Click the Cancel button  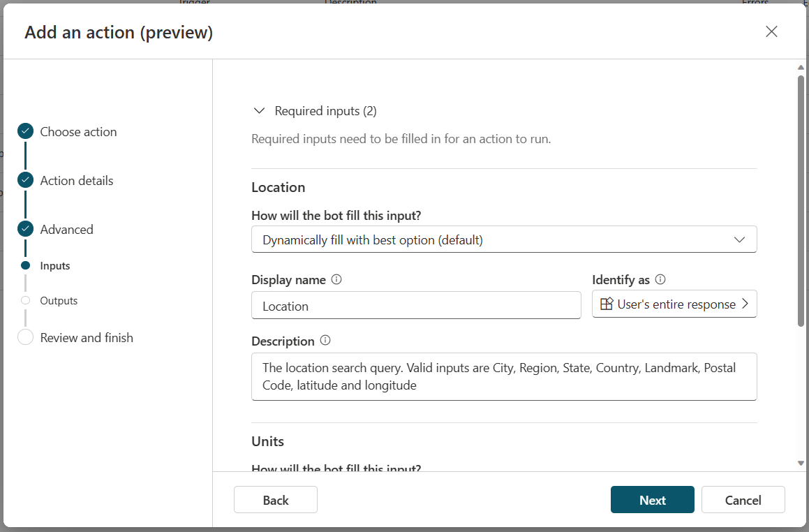pos(743,499)
